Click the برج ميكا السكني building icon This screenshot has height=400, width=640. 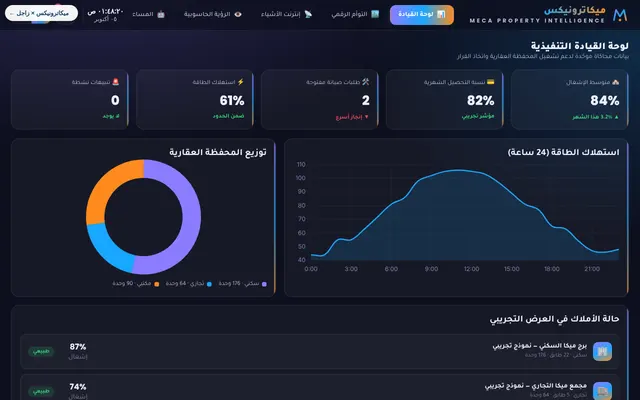click(602, 351)
